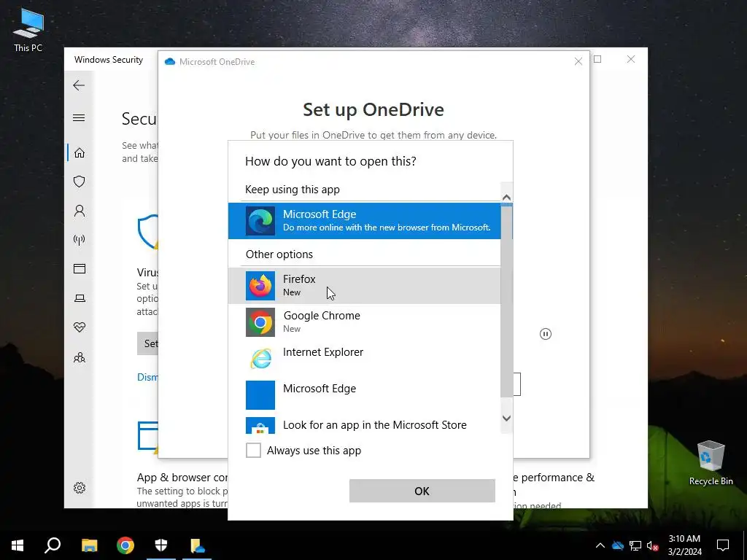Open Virus & threat protection shield icon
This screenshot has height=560, width=747.
click(x=80, y=182)
